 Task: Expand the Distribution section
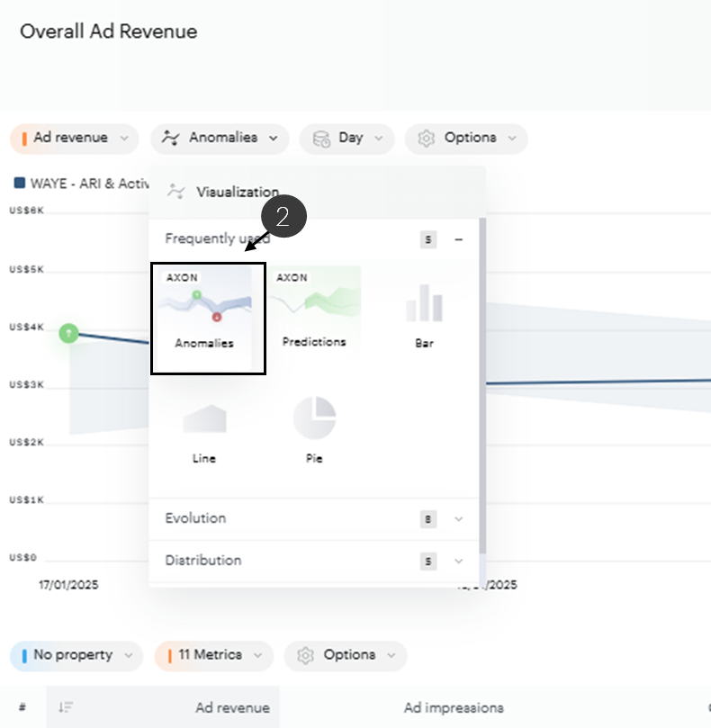point(458,561)
